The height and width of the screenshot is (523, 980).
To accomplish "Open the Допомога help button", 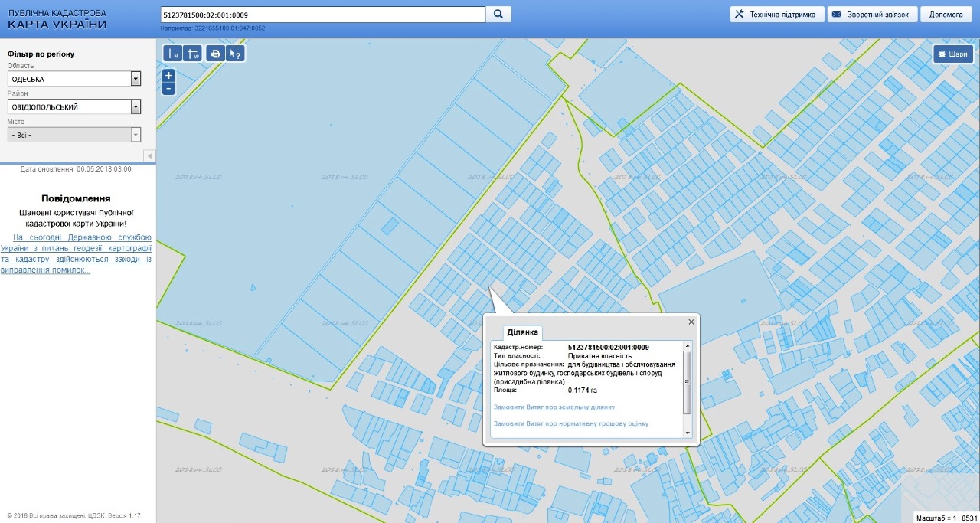I will pos(946,15).
